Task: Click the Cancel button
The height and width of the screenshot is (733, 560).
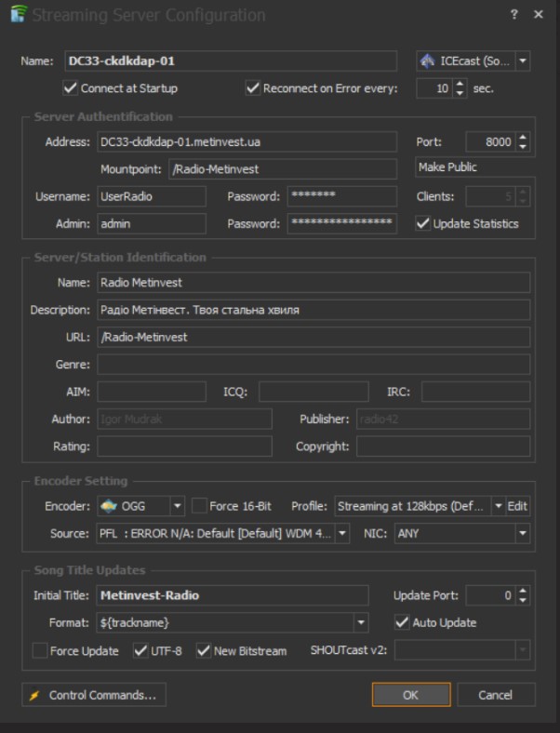Action: [496, 695]
